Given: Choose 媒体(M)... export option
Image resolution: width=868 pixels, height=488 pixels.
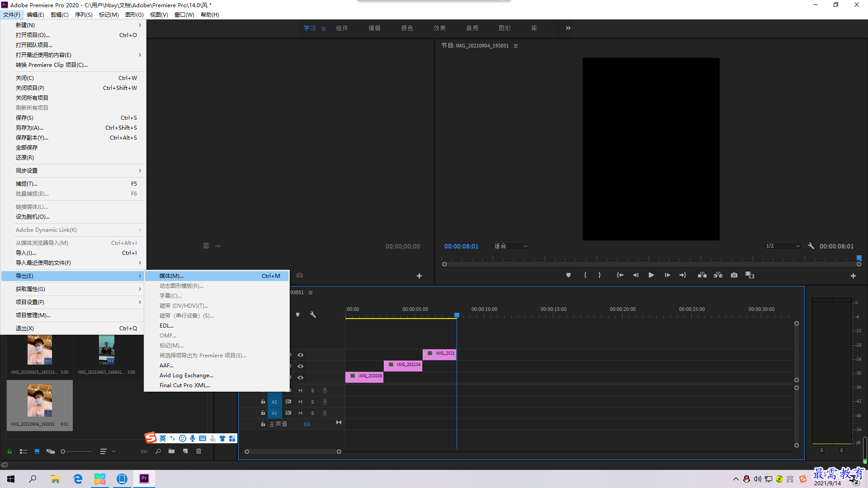Looking at the screenshot, I should [217, 276].
